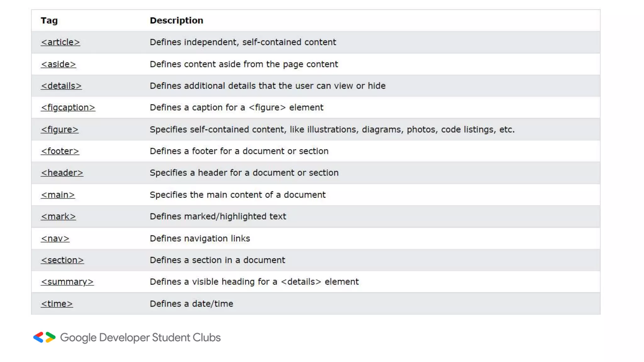Click the Tag column header
644x362 pixels.
click(49, 20)
